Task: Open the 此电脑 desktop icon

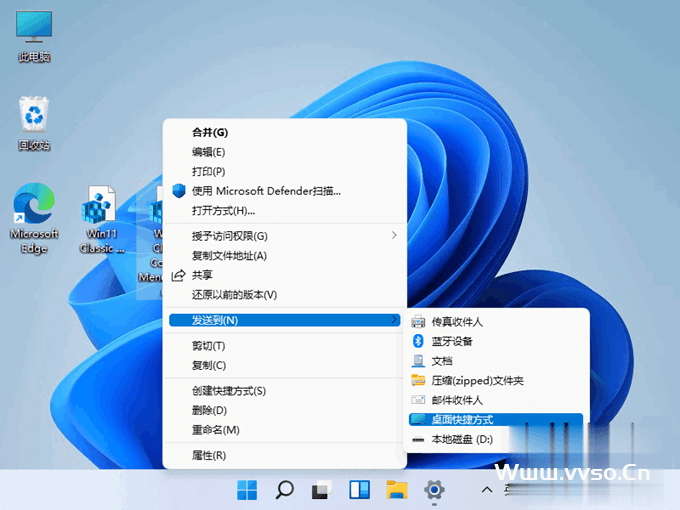Action: pyautogui.click(x=34, y=36)
